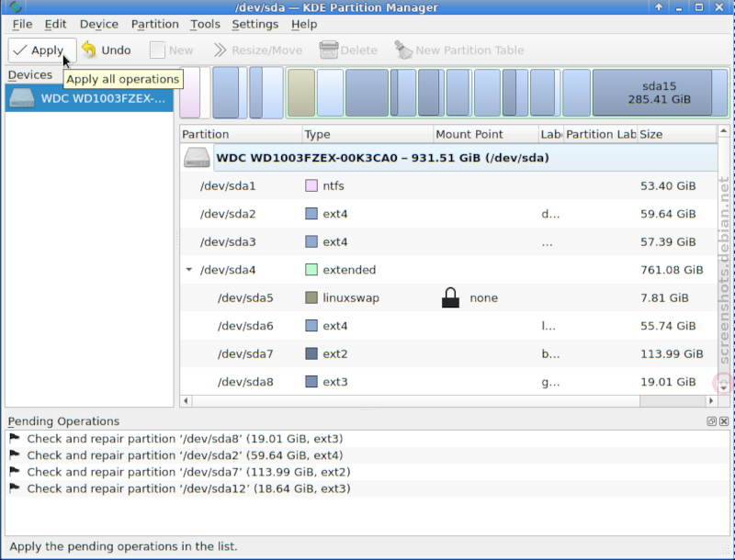Select the pending check operation for /dev/sda12

(367, 488)
